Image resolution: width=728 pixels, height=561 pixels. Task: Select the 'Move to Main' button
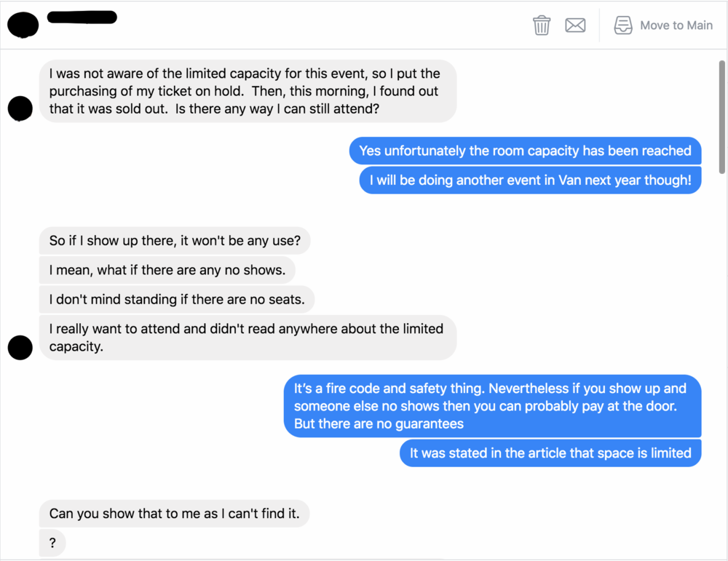(676, 25)
